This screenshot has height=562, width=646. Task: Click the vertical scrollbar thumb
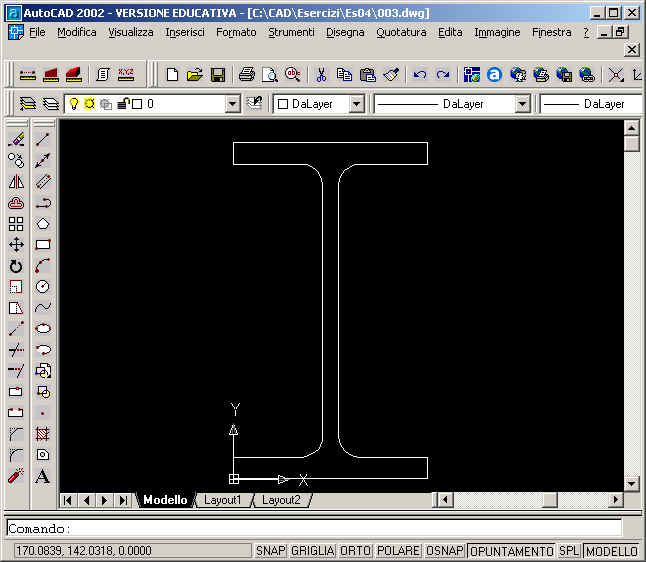(x=632, y=144)
